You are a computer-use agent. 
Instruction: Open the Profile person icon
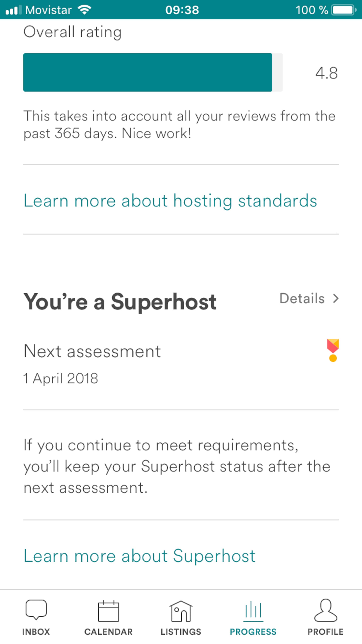[x=325, y=610]
